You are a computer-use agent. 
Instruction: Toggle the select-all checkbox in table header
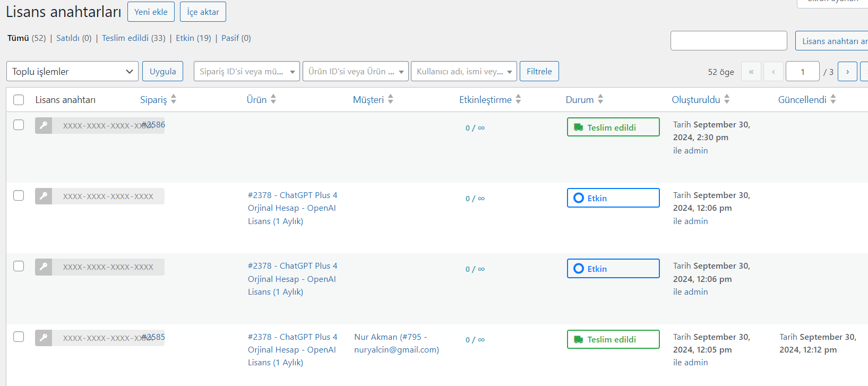coord(19,100)
